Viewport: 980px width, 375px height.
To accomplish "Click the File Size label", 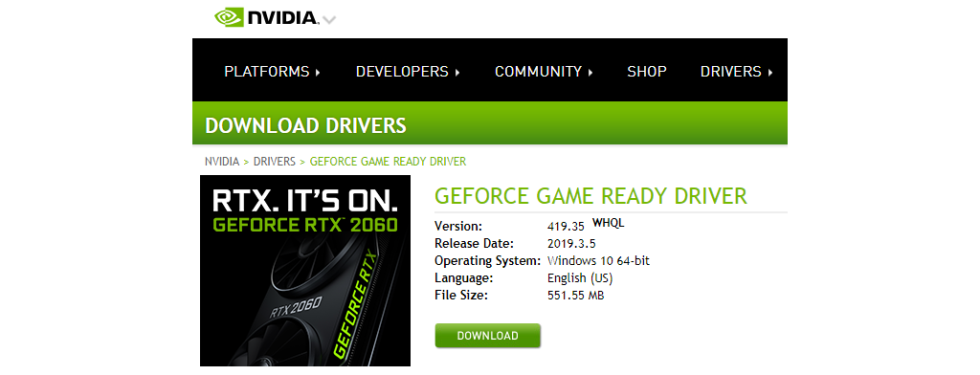I will (460, 295).
